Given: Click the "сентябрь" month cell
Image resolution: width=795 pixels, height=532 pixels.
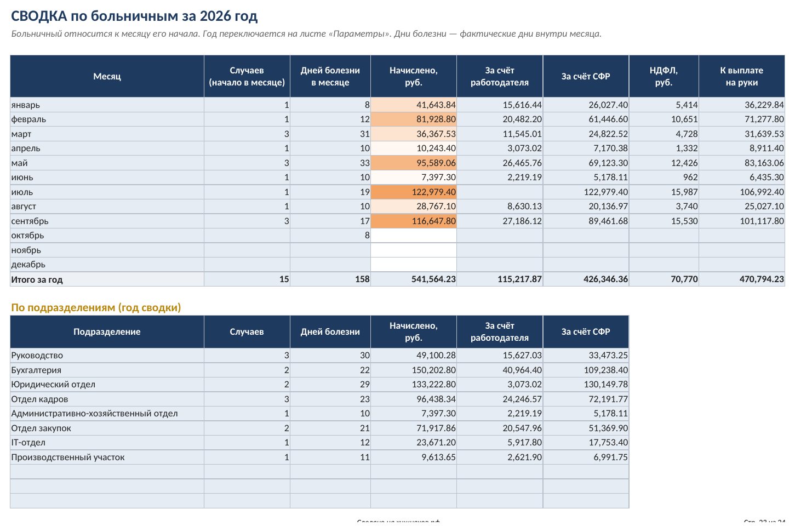Looking at the screenshot, I should click(x=107, y=221).
